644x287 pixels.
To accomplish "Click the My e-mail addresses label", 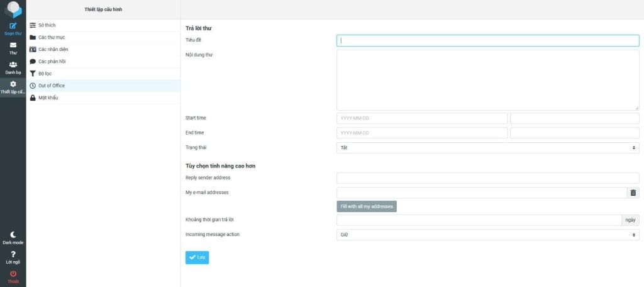I will [207, 193].
